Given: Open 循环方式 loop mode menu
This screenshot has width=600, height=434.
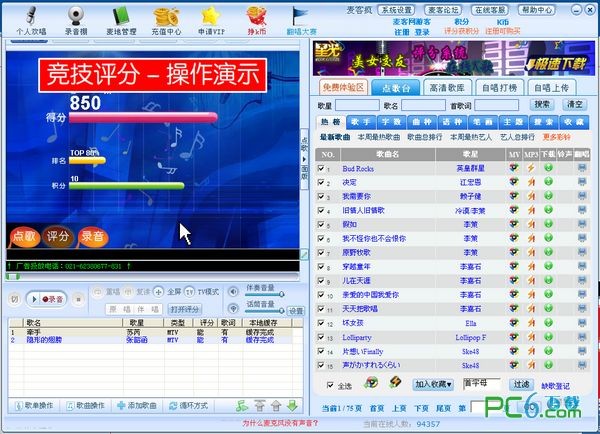Looking at the screenshot, I should (x=188, y=406).
